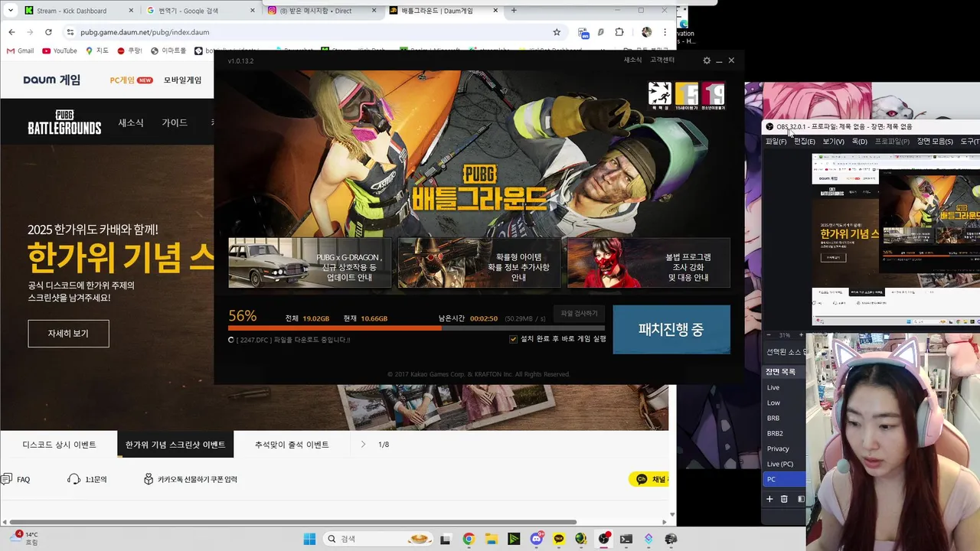Image resolution: width=980 pixels, height=551 pixels.
Task: Open 1:1문의 headset link
Action: pos(87,479)
